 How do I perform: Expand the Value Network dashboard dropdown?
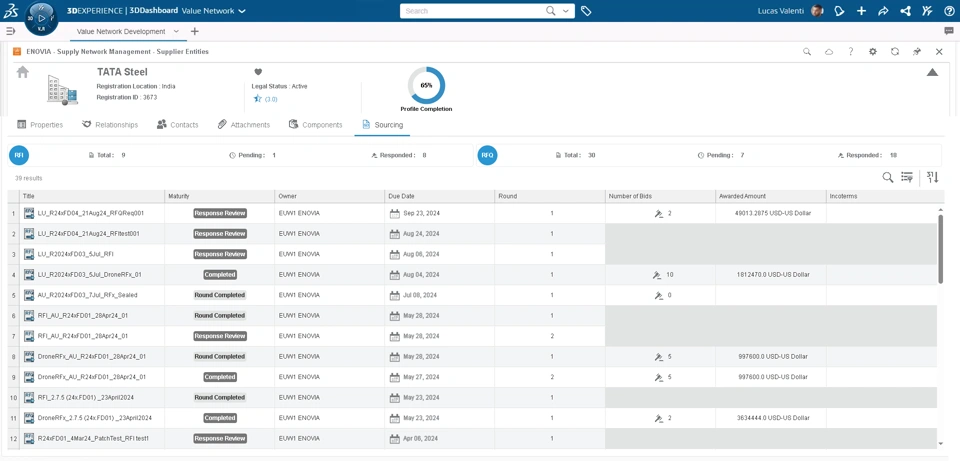point(242,11)
